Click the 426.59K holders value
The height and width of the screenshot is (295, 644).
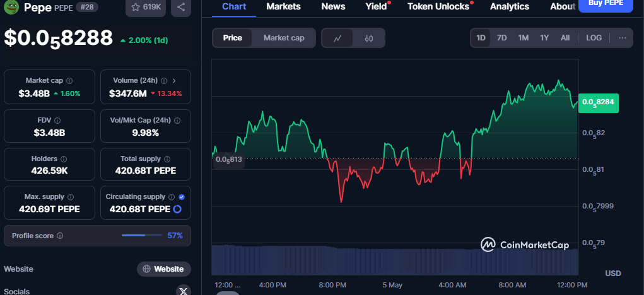point(49,171)
